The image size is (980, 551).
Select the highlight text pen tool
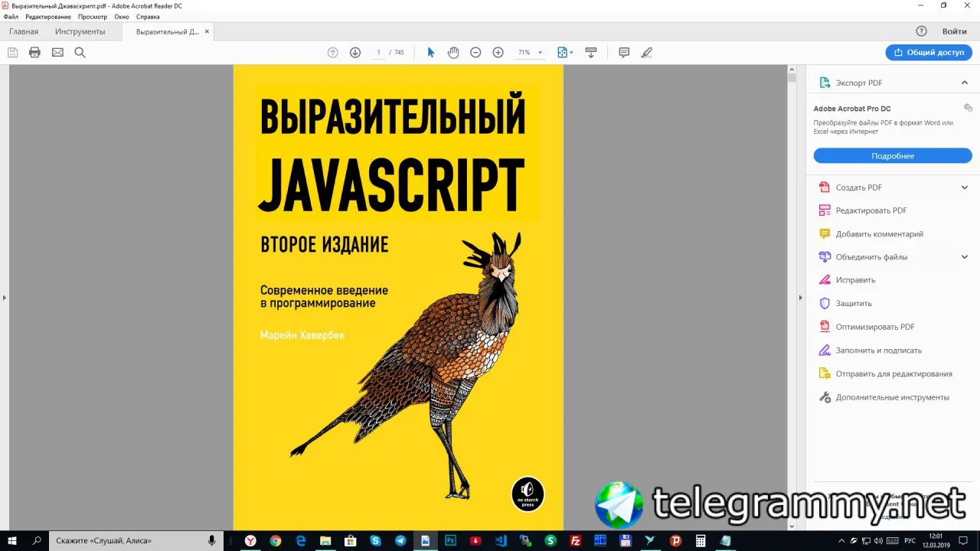pyautogui.click(x=647, y=52)
